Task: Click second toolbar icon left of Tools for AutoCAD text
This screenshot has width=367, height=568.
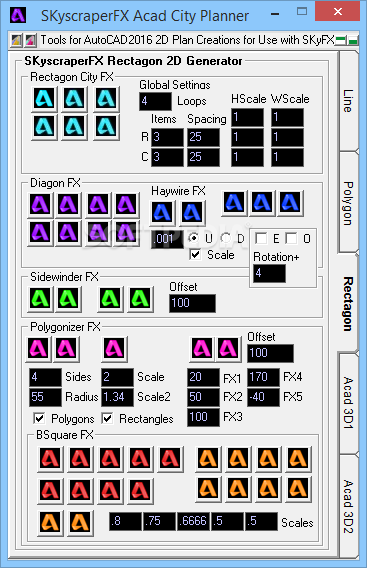Action: click(x=30, y=40)
